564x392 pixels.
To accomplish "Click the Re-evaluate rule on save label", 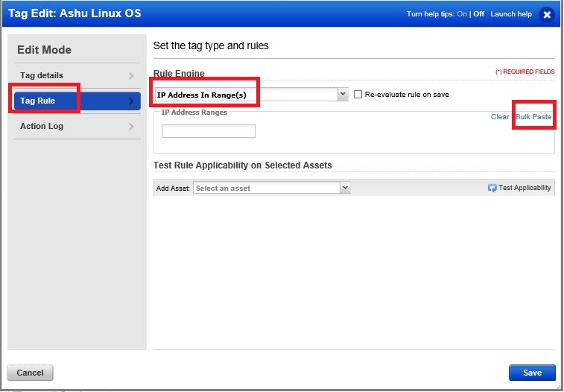I will 407,95.
